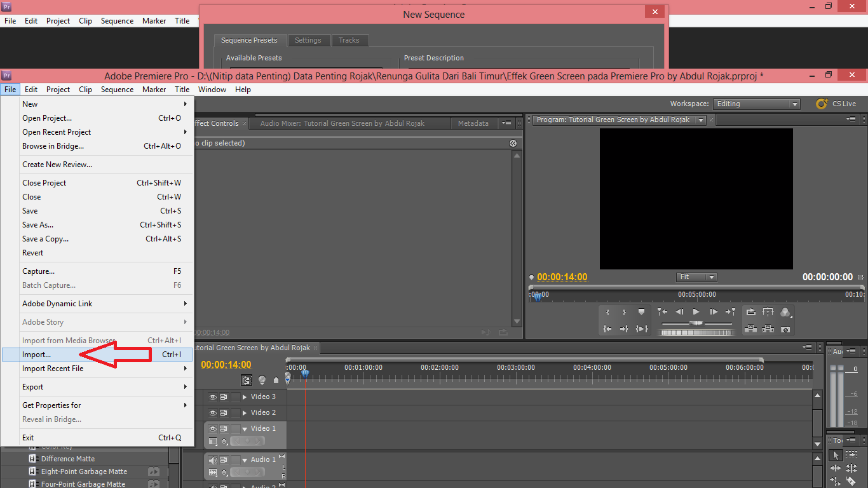Image resolution: width=868 pixels, height=488 pixels.
Task: Open timeline panel menu
Action: tap(808, 348)
